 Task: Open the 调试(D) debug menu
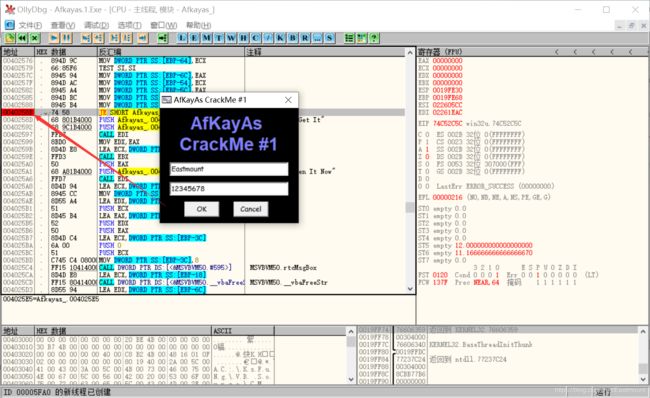[96, 25]
